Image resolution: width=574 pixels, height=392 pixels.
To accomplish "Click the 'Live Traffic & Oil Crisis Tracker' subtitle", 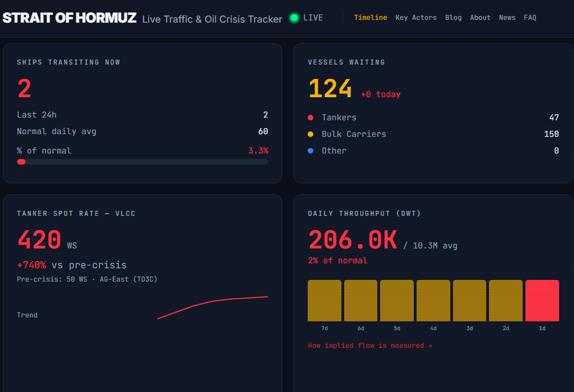I will click(x=212, y=19).
